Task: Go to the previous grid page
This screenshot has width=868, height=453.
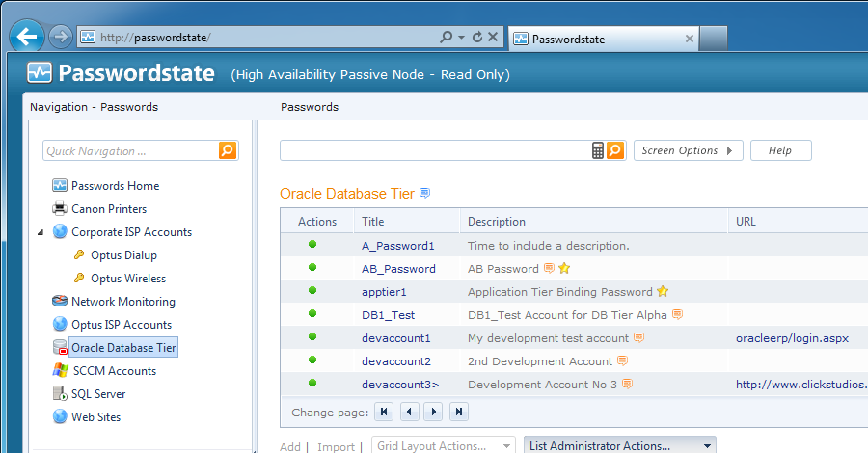Action: pos(409,412)
